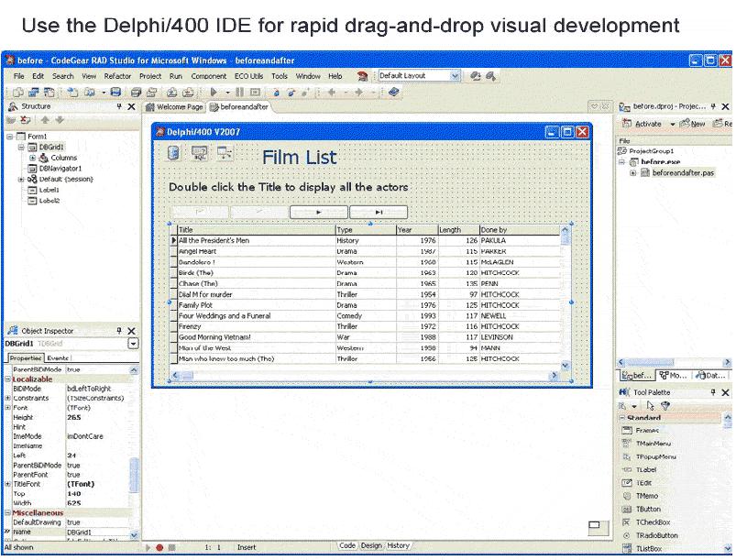Image resolution: width=736 pixels, height=560 pixels.
Task: Click the Tool Palette filter icon
Action: click(x=665, y=406)
